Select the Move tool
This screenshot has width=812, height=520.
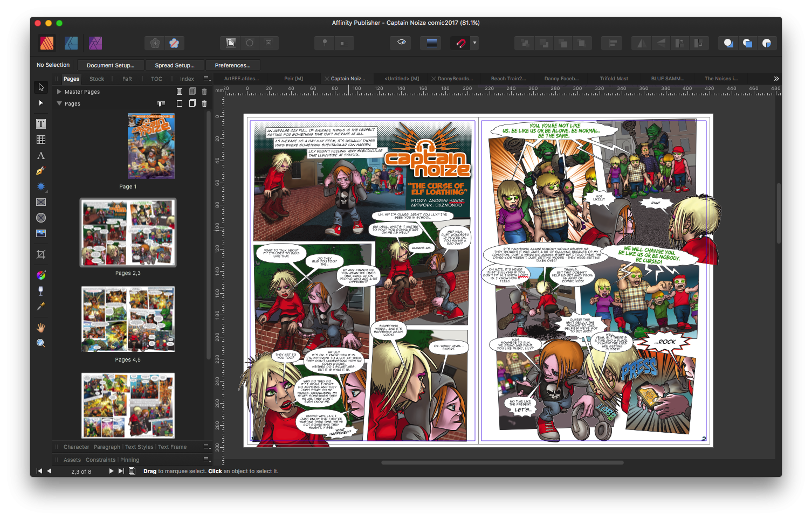click(x=41, y=87)
